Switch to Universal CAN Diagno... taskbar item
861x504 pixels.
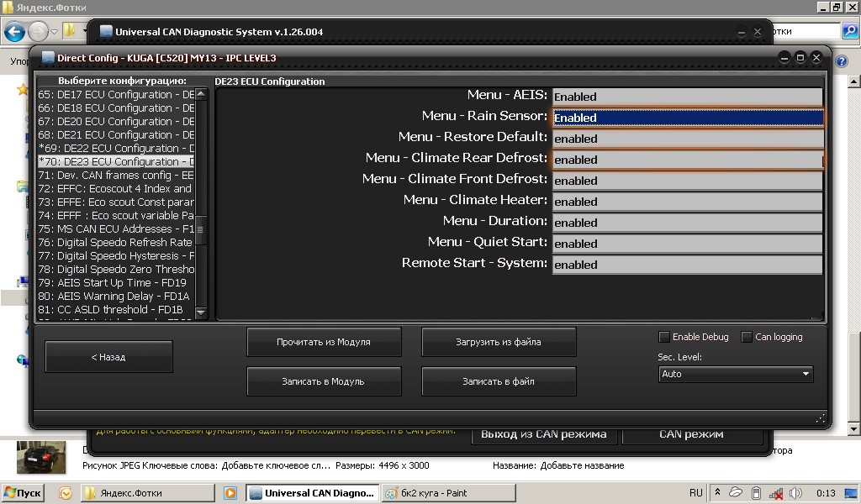[312, 493]
